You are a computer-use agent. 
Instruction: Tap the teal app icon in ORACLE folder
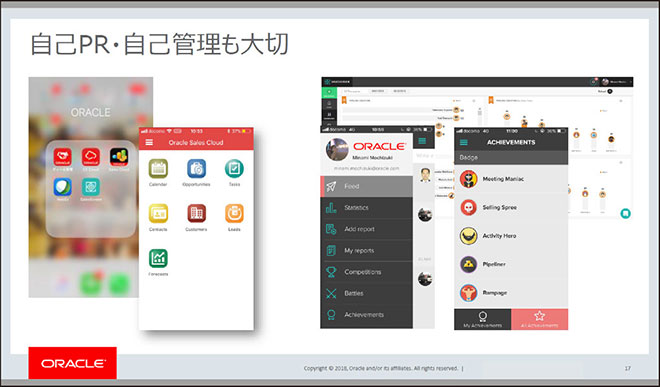click(91, 187)
